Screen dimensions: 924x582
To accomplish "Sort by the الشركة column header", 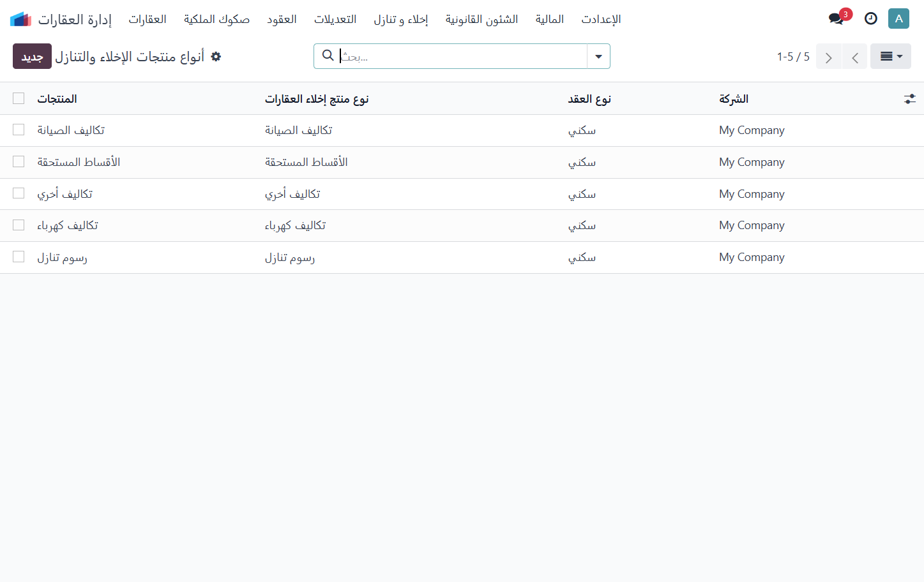I will (734, 99).
